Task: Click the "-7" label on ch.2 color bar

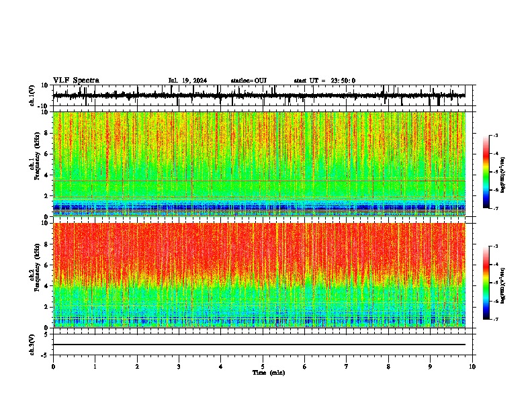Action: click(495, 320)
